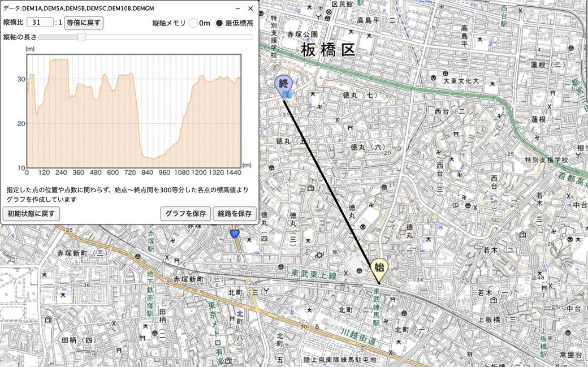Click 初期状態に戻す reset button

pos(31,214)
